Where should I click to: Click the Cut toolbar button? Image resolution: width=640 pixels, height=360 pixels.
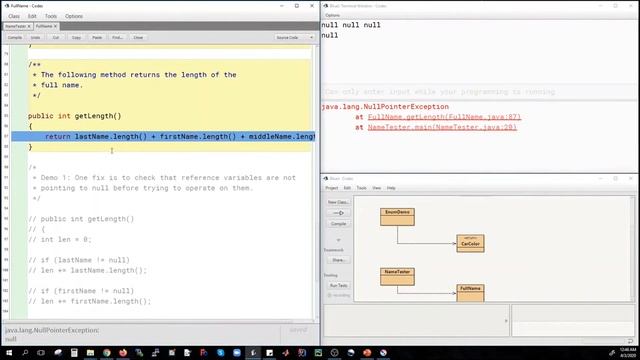click(56, 38)
